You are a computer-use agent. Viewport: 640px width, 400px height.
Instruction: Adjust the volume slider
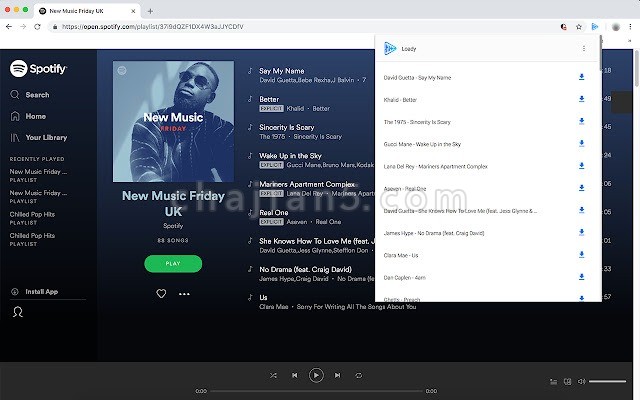(607, 381)
